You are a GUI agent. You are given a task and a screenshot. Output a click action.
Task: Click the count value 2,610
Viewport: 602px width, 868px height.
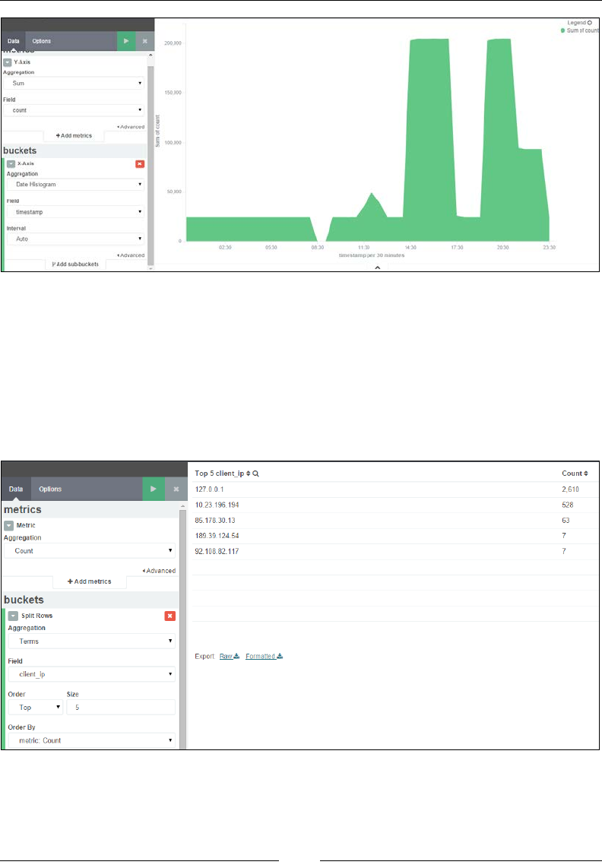coord(570,489)
